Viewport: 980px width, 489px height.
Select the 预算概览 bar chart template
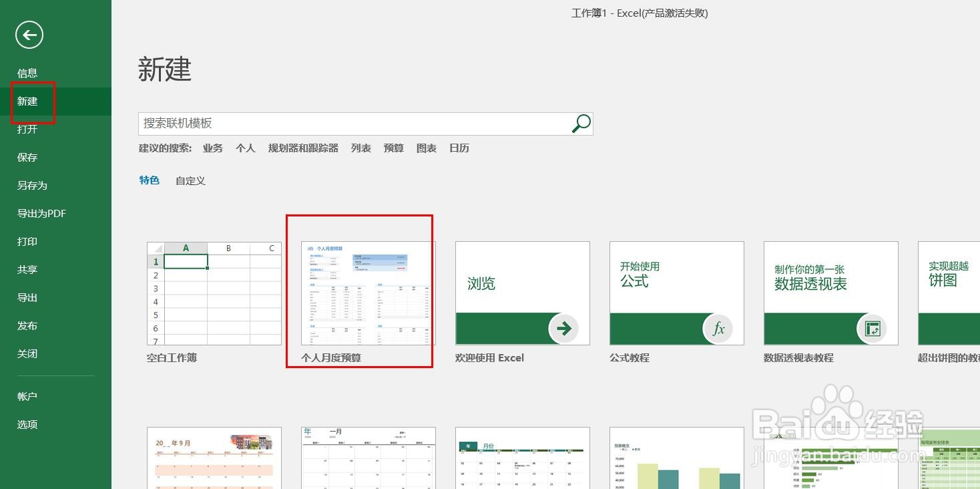pyautogui.click(x=677, y=458)
